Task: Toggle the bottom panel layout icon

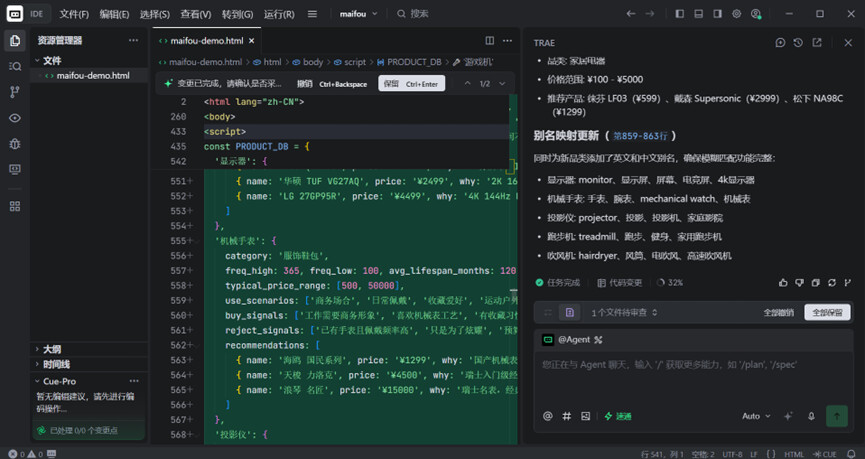Action: pyautogui.click(x=698, y=14)
